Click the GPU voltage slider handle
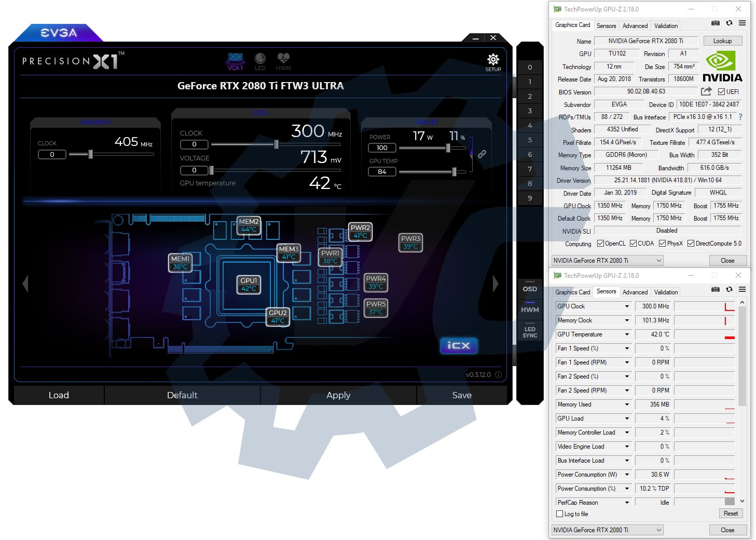Screen dimensions: 756x540 point(211,170)
